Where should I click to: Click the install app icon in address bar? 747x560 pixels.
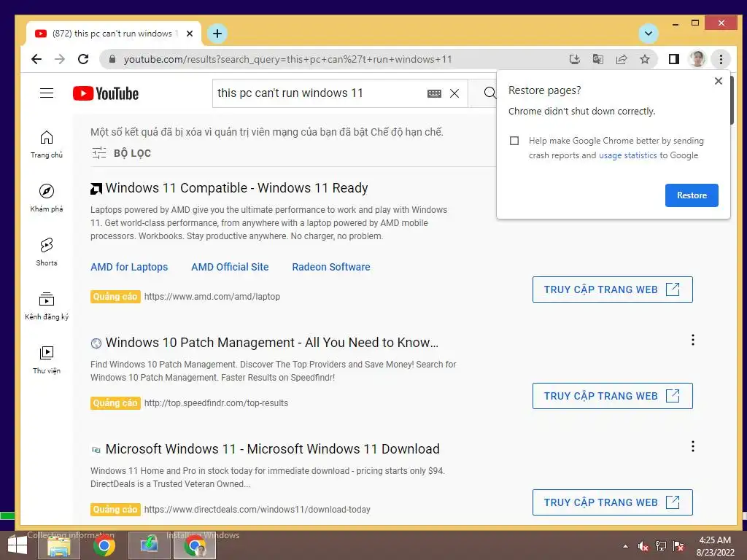click(x=575, y=59)
